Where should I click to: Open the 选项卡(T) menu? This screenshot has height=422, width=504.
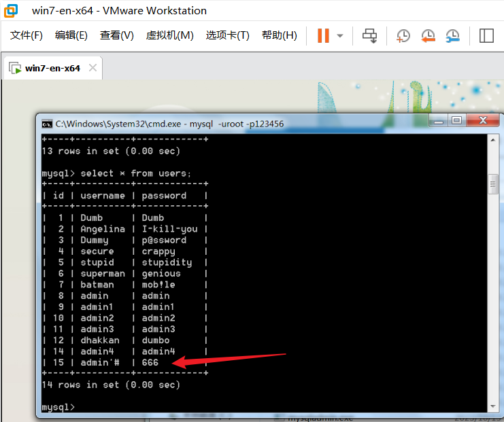227,35
